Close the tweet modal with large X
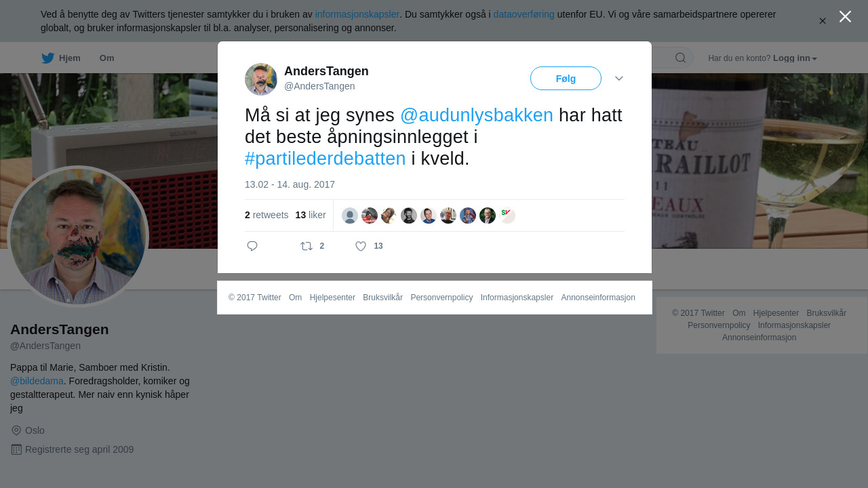The image size is (868, 488). click(x=845, y=16)
